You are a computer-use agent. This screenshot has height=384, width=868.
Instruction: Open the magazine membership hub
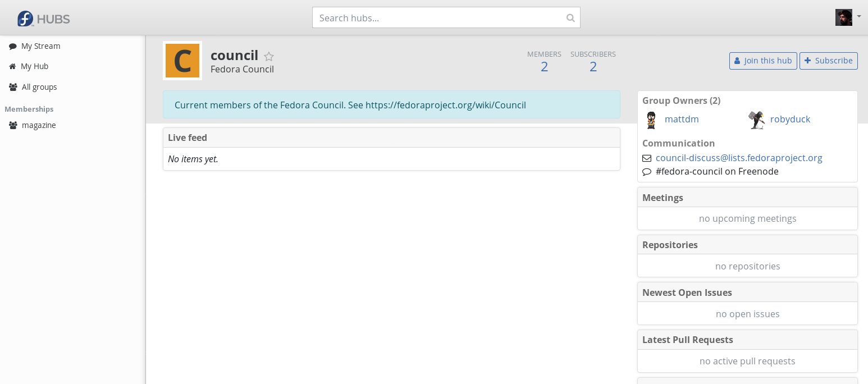click(39, 125)
